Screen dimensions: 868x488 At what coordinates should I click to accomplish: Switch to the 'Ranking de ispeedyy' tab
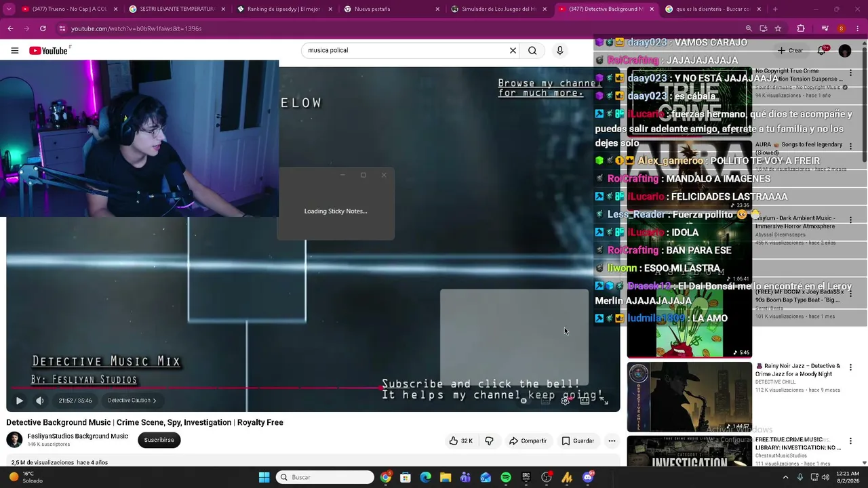tap(285, 9)
